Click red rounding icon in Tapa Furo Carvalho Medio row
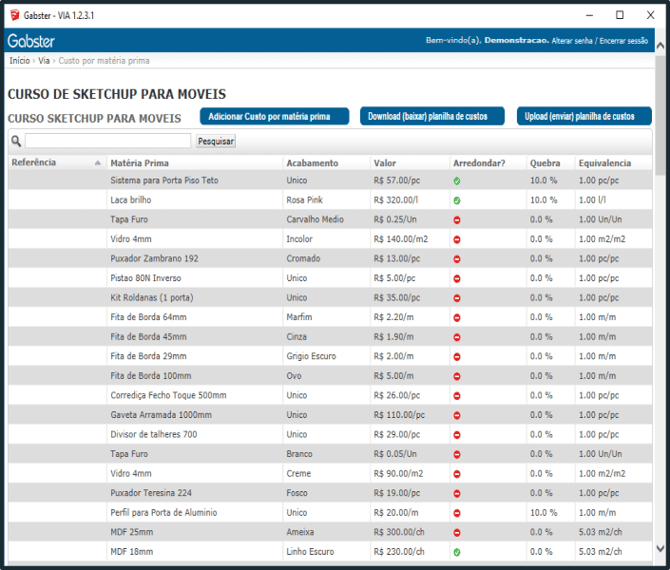Image resolution: width=670 pixels, height=570 pixels. pyautogui.click(x=457, y=220)
